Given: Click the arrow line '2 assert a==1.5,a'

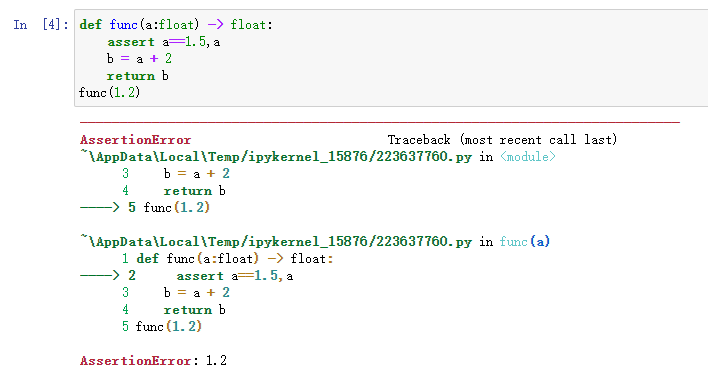Looking at the screenshot, I should coord(186,275).
